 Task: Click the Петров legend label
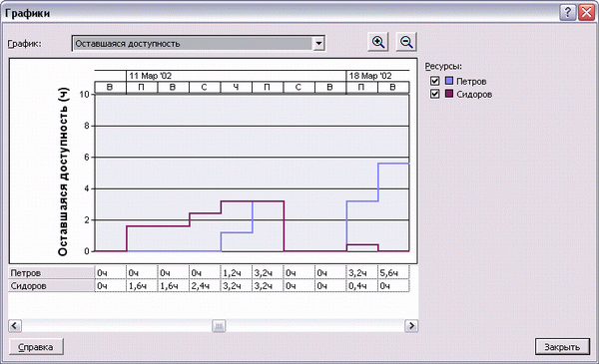pyautogui.click(x=471, y=81)
